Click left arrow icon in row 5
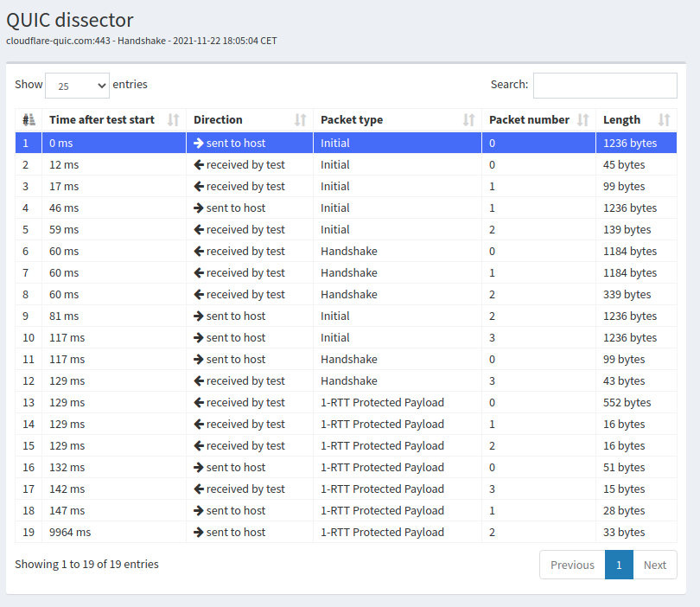This screenshot has width=700, height=607. tap(199, 230)
